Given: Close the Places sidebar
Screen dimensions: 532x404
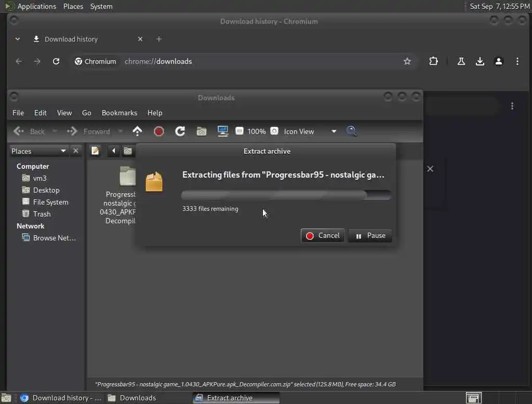Looking at the screenshot, I should coord(76,151).
